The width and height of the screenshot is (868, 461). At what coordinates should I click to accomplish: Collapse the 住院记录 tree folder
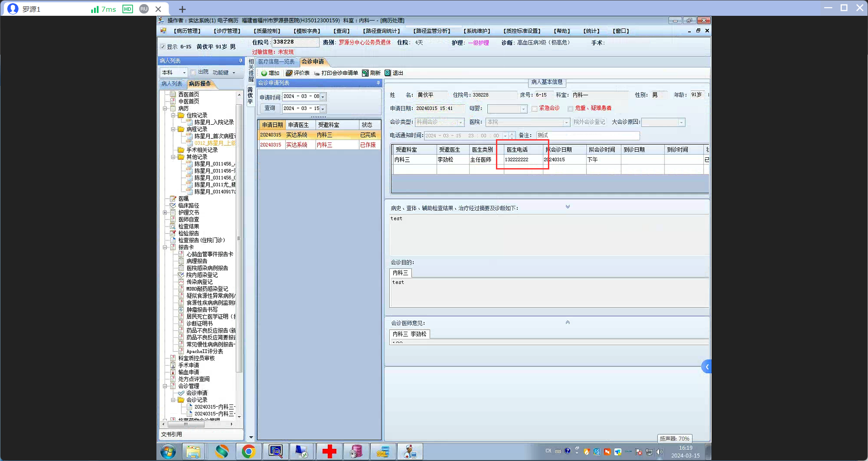click(173, 115)
